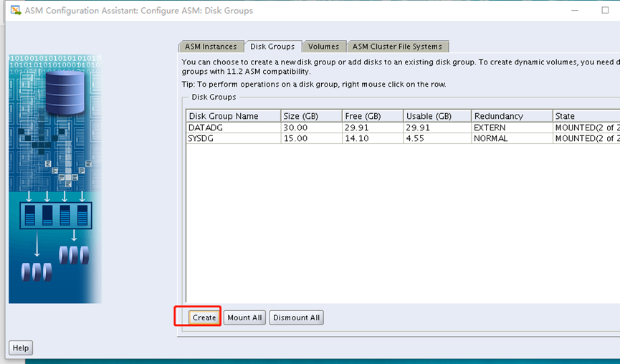Click the EXTERN redundancy cell
The width and height of the screenshot is (620, 364).
(x=512, y=128)
